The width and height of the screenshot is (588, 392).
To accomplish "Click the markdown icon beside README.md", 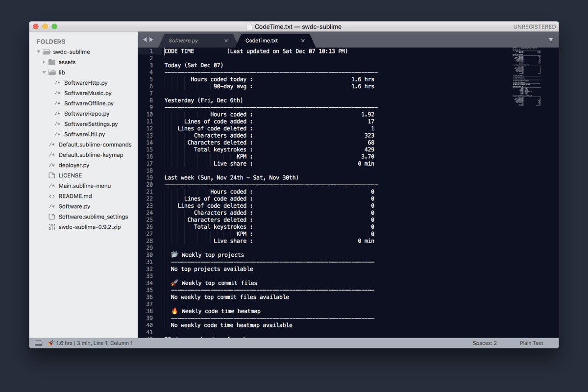I will (x=53, y=196).
